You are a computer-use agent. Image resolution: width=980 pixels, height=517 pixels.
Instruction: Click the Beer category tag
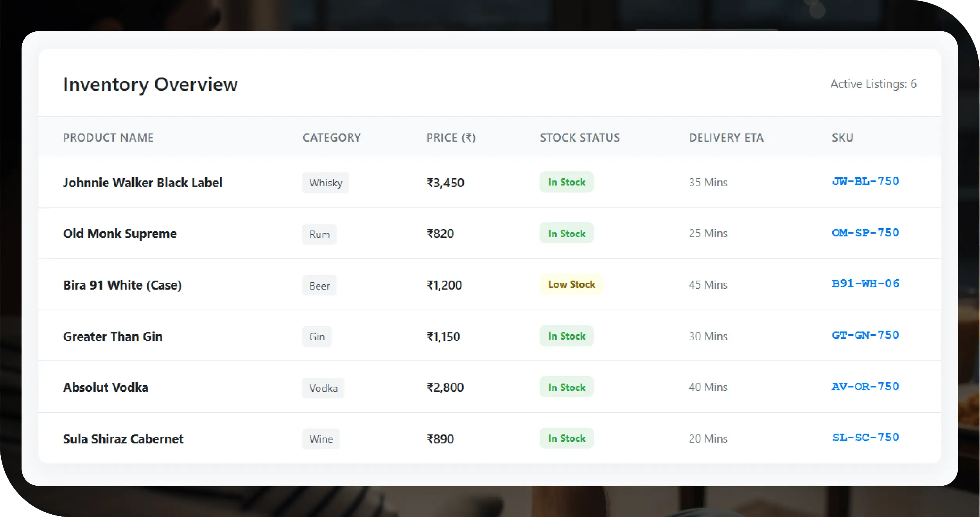click(x=319, y=286)
